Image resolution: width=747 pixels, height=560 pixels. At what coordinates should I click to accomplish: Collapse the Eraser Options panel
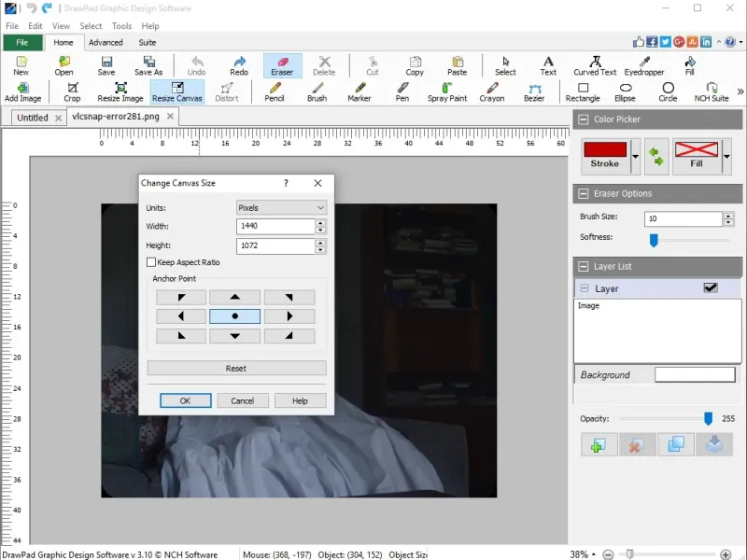tap(583, 194)
